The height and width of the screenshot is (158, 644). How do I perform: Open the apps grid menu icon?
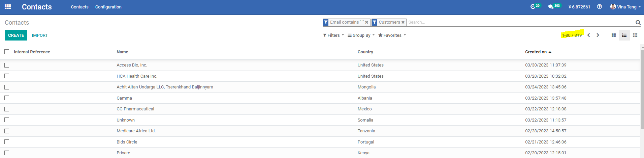coord(8,7)
